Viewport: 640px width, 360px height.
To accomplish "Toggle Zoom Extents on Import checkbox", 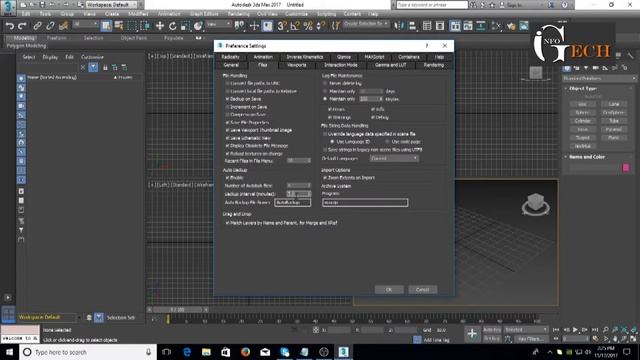I will [x=325, y=178].
